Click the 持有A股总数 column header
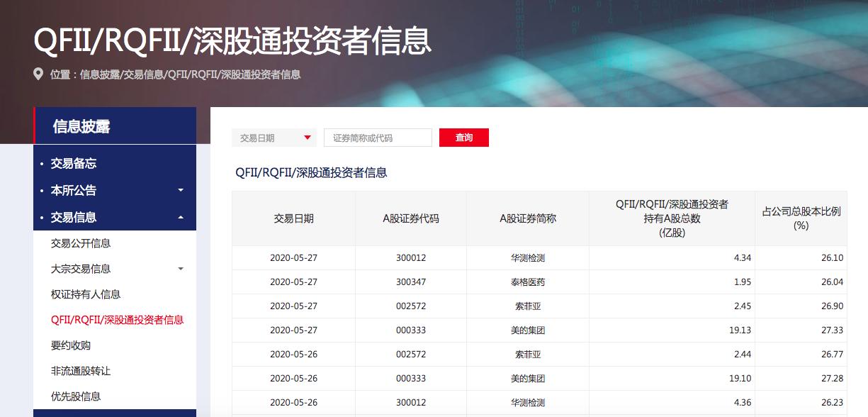This screenshot has height=417, width=868. click(672, 218)
